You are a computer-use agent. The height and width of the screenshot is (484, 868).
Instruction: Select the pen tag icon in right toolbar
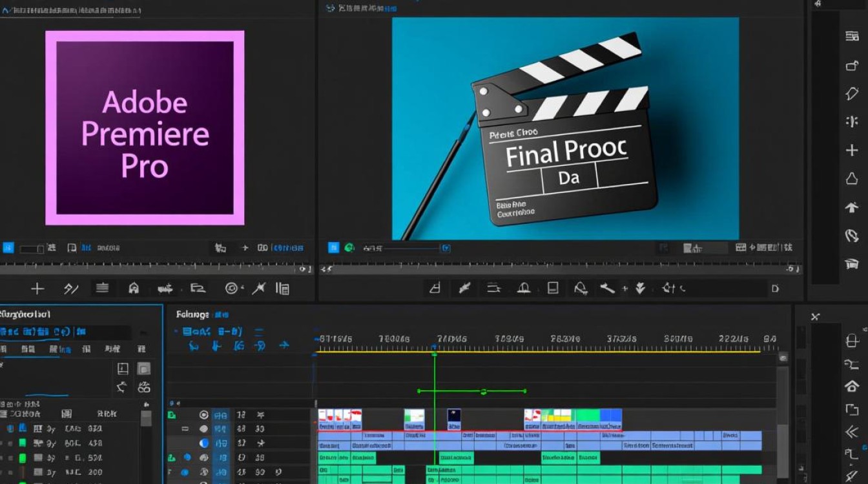tap(852, 94)
